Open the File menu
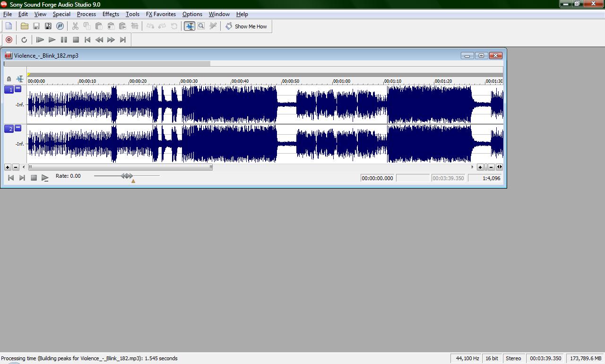The height and width of the screenshot is (364, 605). pos(8,14)
